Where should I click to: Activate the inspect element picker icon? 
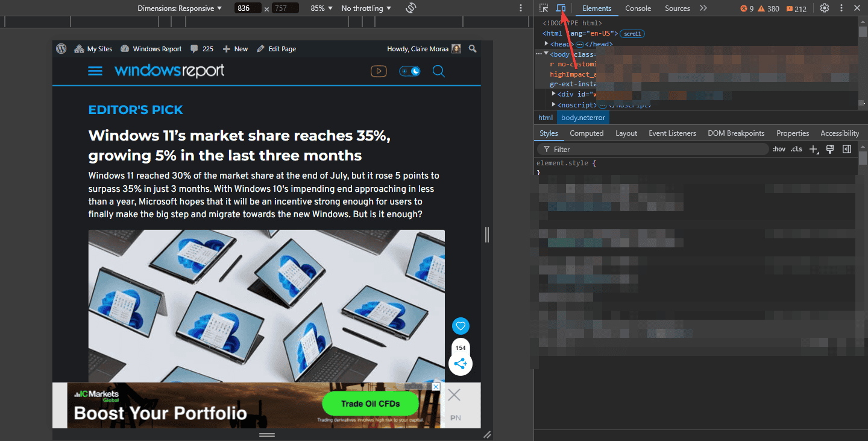tap(544, 8)
